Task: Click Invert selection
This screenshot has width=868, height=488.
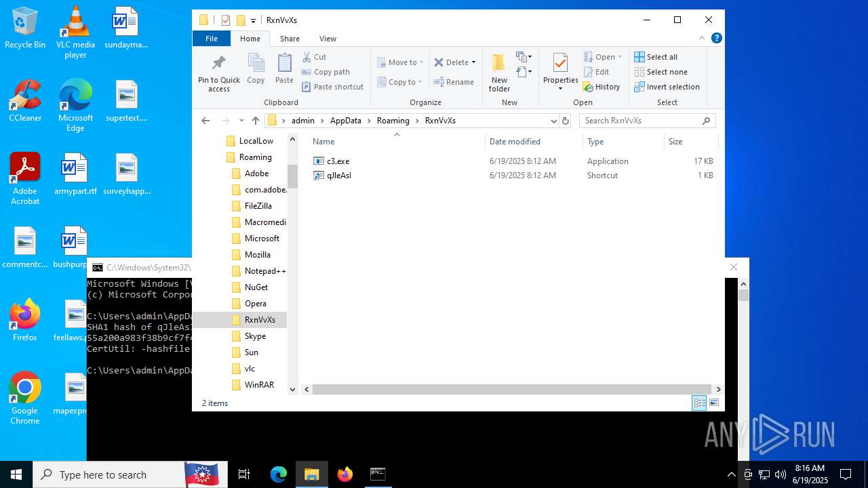Action: (x=667, y=87)
